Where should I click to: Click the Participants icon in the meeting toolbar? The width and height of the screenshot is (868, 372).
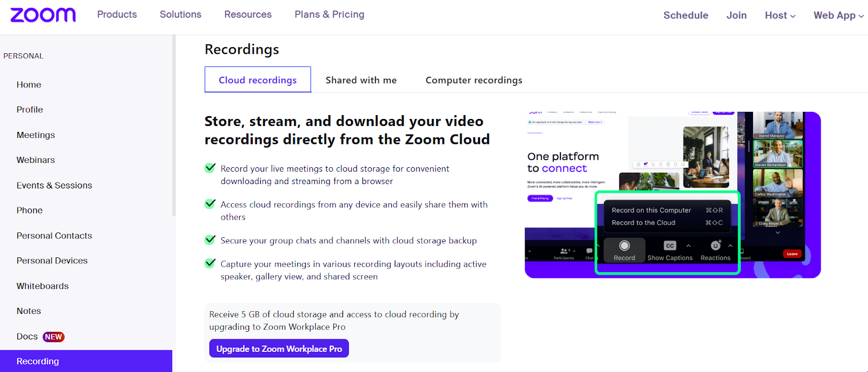[564, 251]
